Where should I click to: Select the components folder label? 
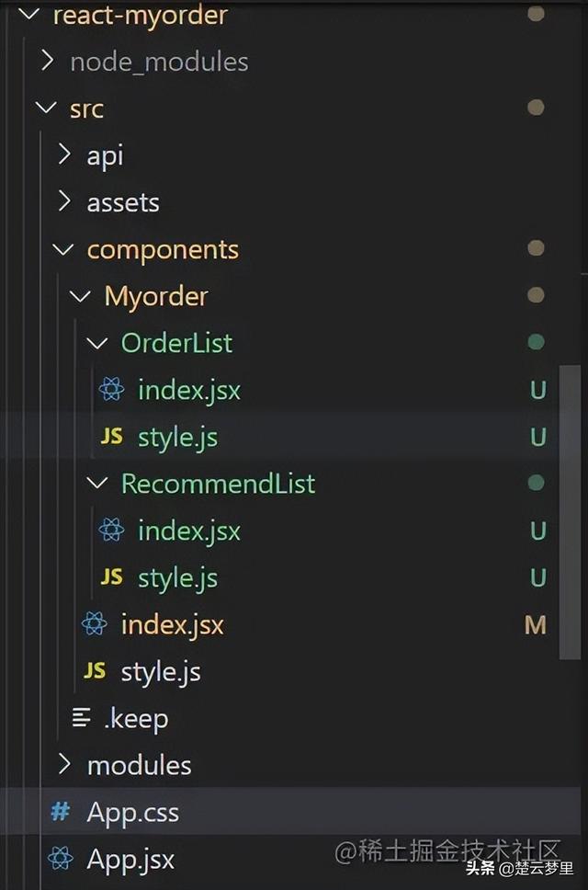(x=163, y=249)
